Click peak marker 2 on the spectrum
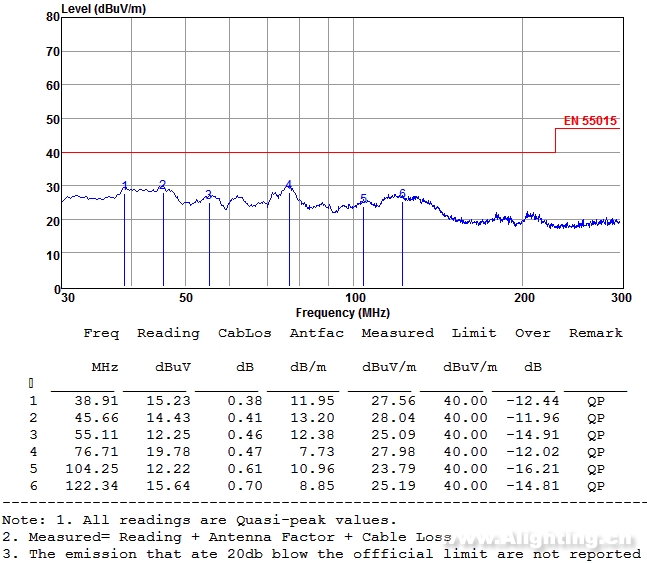The image size is (647, 563). coord(163,184)
